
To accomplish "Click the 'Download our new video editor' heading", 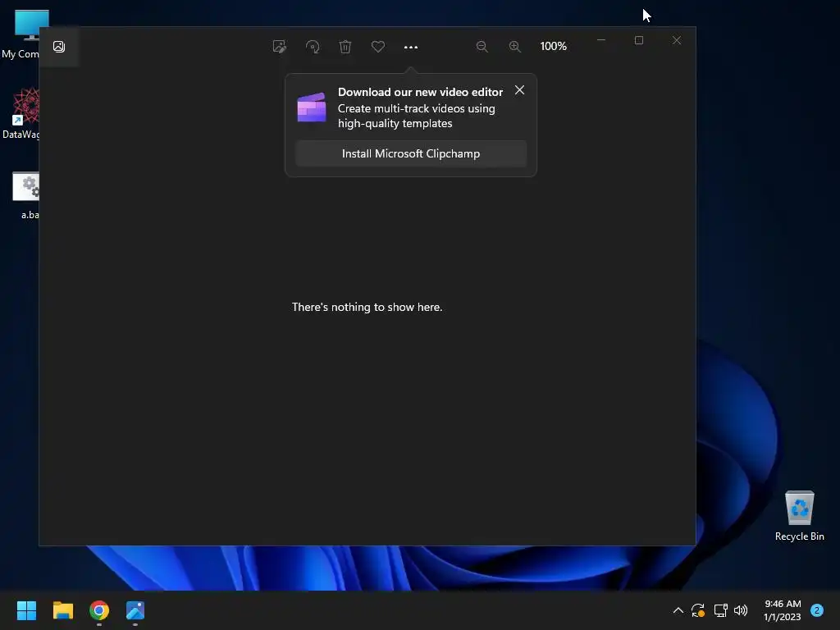I will 420,92.
